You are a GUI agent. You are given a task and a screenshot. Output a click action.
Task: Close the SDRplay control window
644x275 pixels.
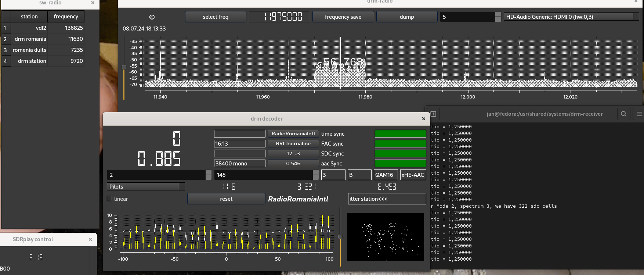90,239
